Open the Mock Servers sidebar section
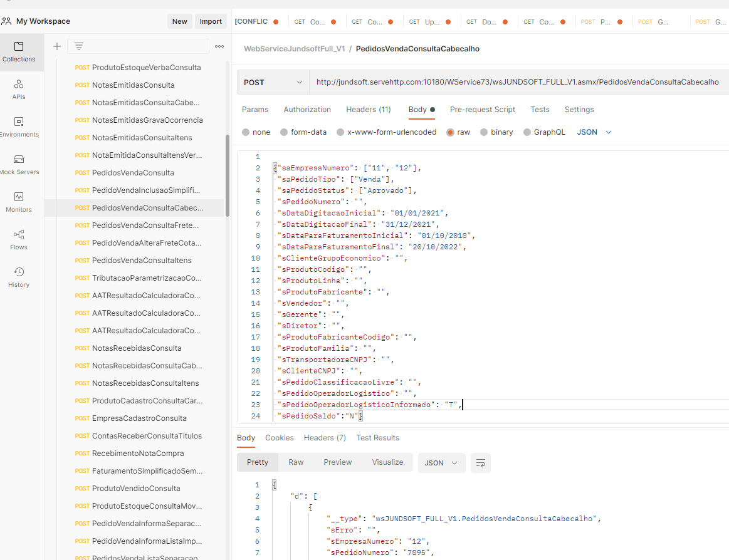The height and width of the screenshot is (560, 729). pos(19,164)
